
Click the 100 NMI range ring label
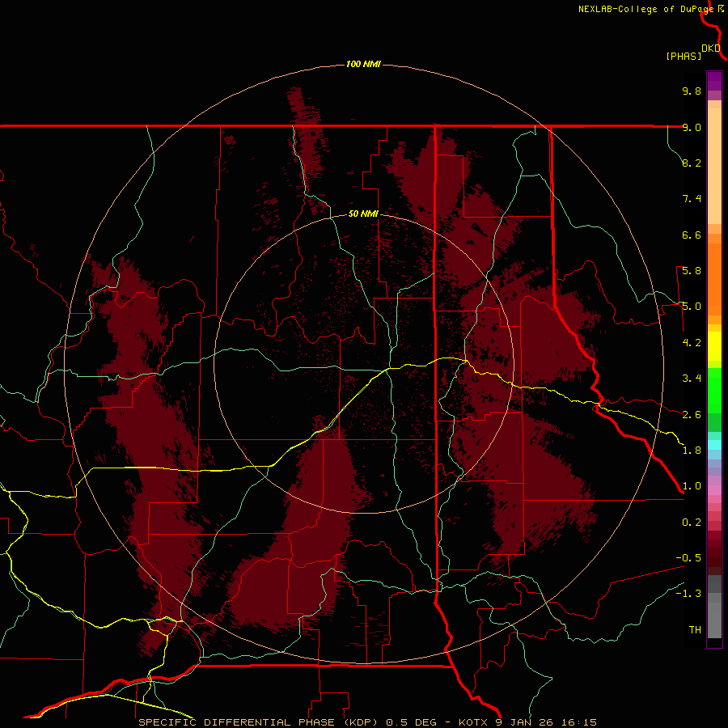point(363,64)
